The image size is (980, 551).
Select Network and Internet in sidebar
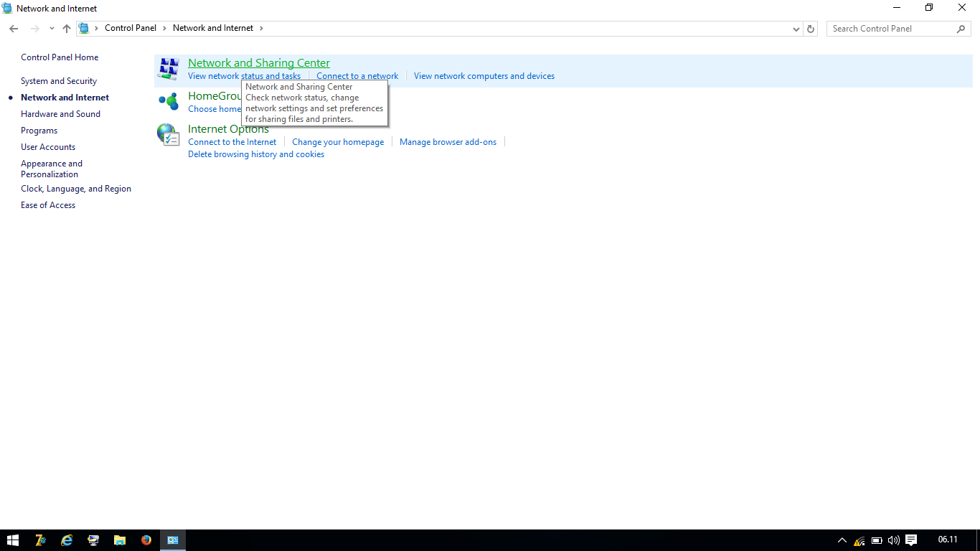(65, 98)
